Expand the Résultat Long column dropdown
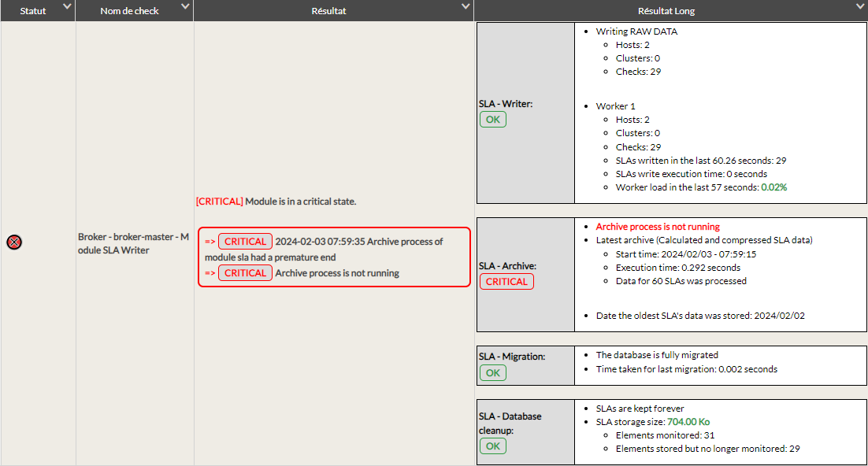Viewport: 868px width, 466px height. tap(859, 7)
